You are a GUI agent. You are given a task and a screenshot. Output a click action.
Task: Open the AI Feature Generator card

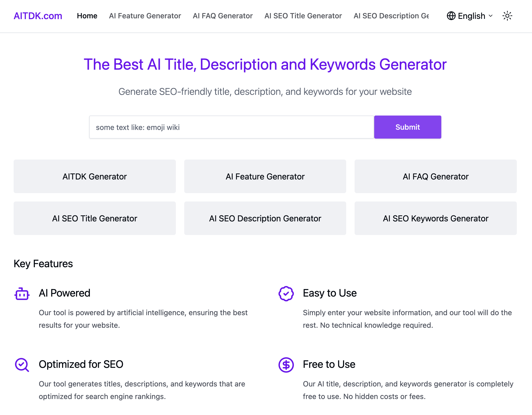265,176
